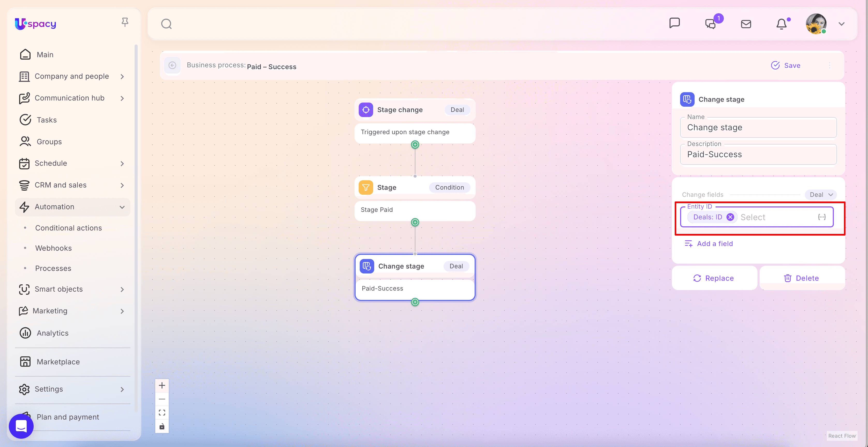The width and height of the screenshot is (868, 447).
Task: Go to Webhooks menu item
Action: point(53,248)
